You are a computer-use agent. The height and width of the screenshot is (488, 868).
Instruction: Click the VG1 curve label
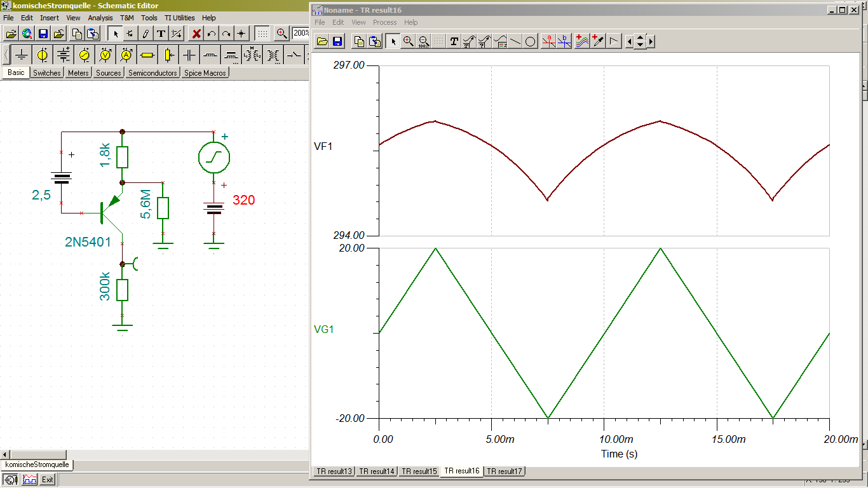[x=324, y=329]
